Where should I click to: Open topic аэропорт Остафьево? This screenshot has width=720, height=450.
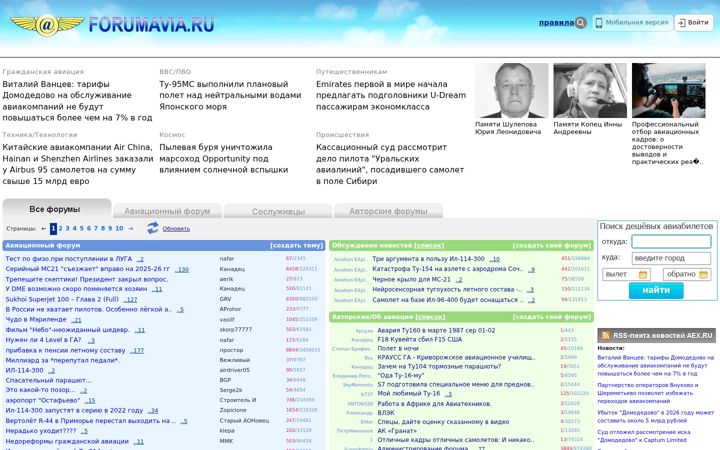[43, 400]
